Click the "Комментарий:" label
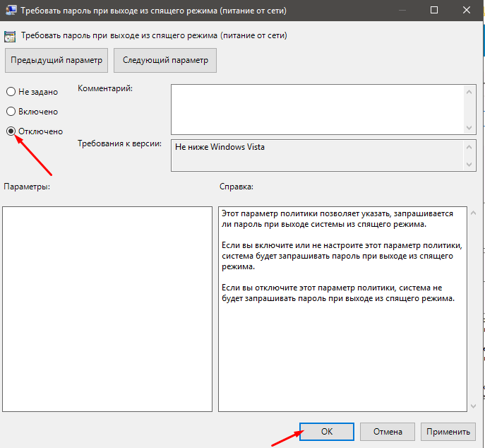The height and width of the screenshot is (448, 485). (x=105, y=88)
